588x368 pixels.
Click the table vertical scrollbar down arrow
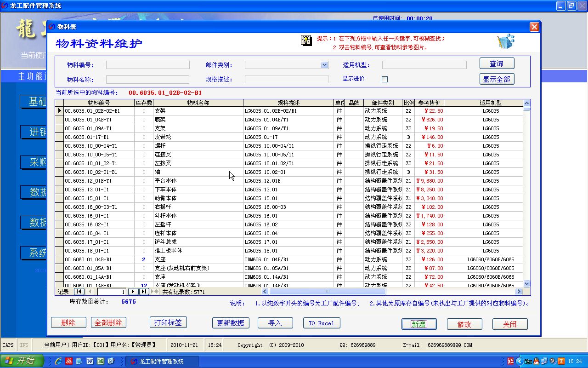point(527,284)
